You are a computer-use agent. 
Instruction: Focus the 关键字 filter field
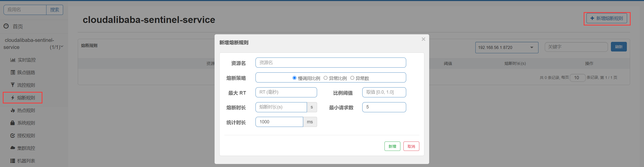point(576,47)
